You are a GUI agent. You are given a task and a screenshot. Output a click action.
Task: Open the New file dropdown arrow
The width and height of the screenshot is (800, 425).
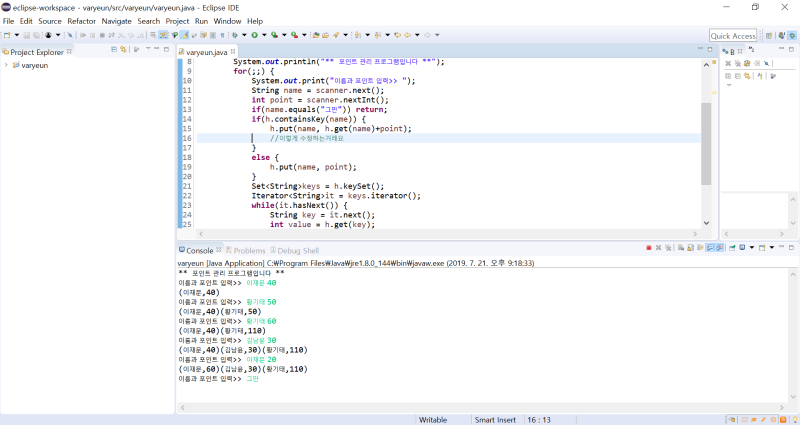tap(17, 35)
